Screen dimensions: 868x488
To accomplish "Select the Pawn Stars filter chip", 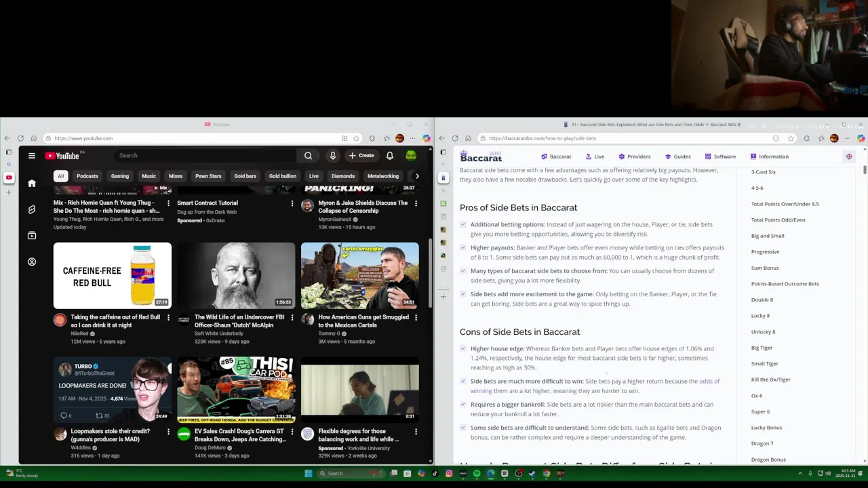I will point(208,176).
